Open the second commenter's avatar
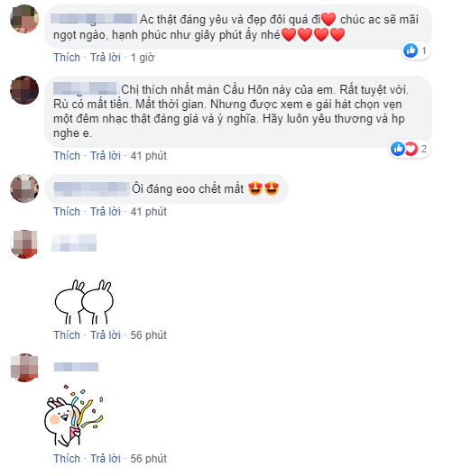The width and height of the screenshot is (462, 476). (x=24, y=90)
